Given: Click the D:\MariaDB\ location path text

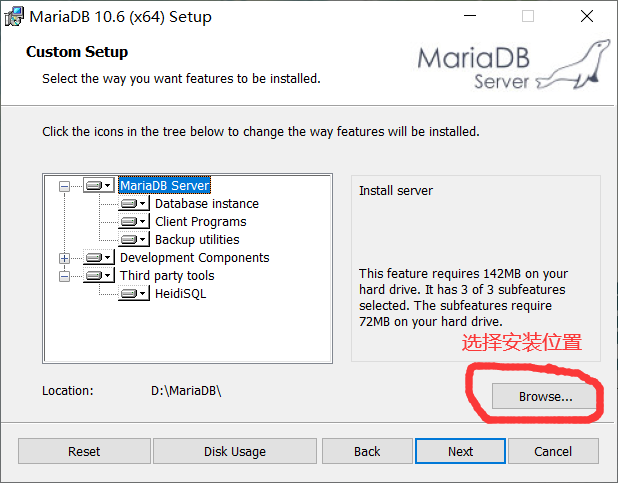Looking at the screenshot, I should tap(186, 390).
